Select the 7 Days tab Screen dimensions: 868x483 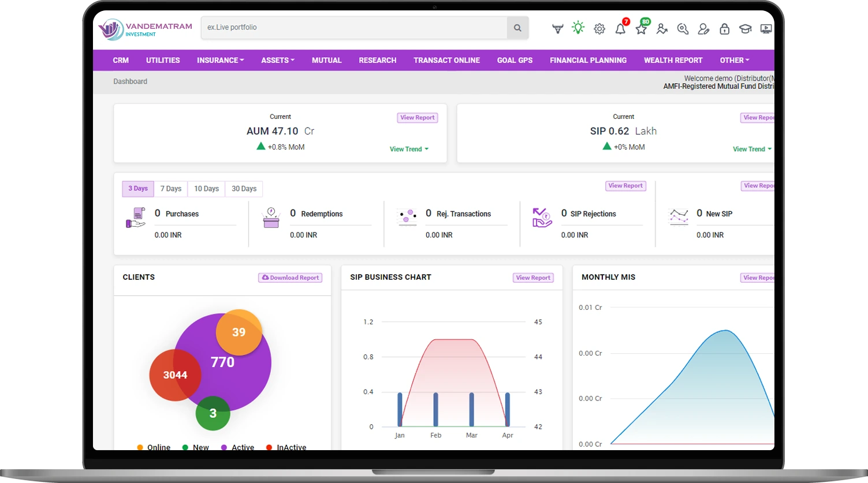(171, 189)
